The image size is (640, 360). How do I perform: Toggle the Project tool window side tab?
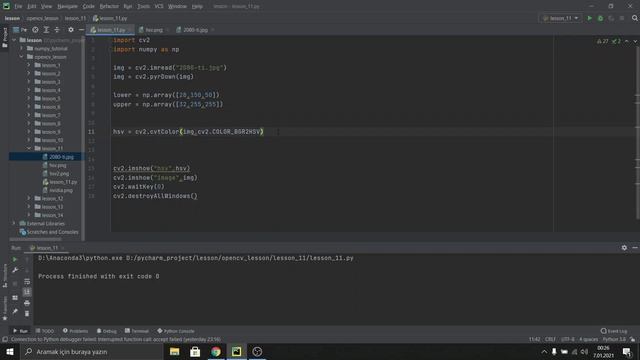point(5,38)
